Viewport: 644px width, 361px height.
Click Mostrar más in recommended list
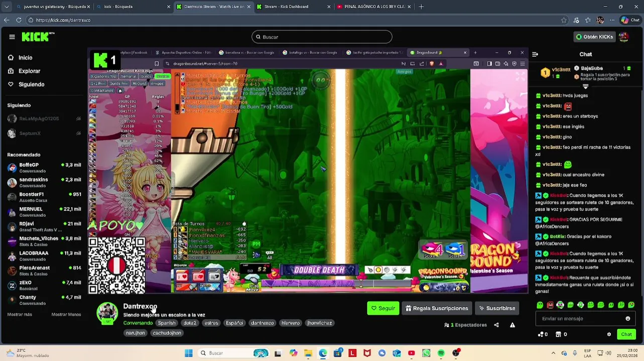click(20, 314)
